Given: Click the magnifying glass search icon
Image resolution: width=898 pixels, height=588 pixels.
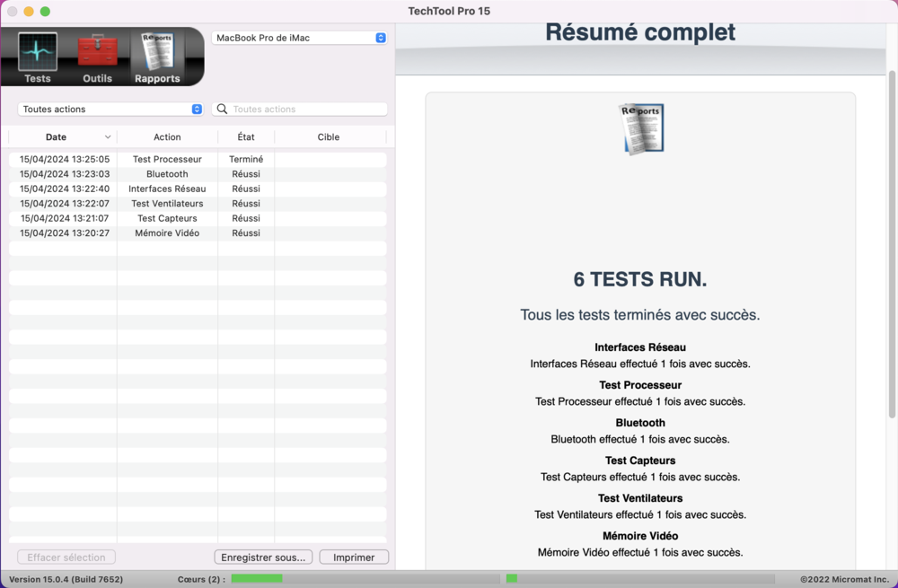Looking at the screenshot, I should [x=222, y=109].
